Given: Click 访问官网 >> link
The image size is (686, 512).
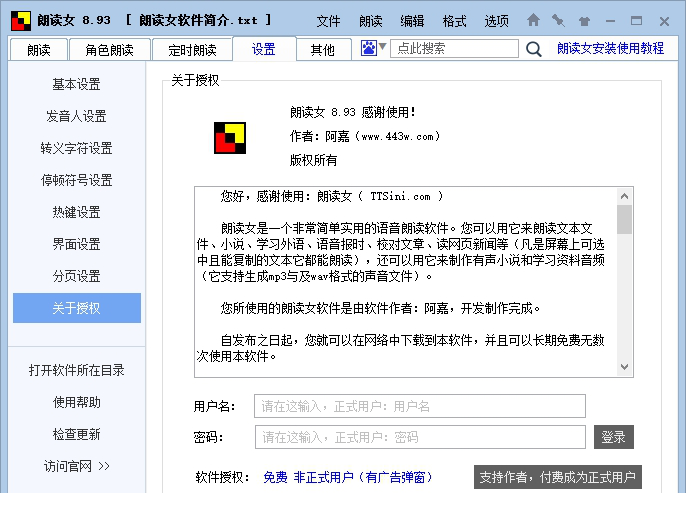Looking at the screenshot, I should [x=77, y=466].
